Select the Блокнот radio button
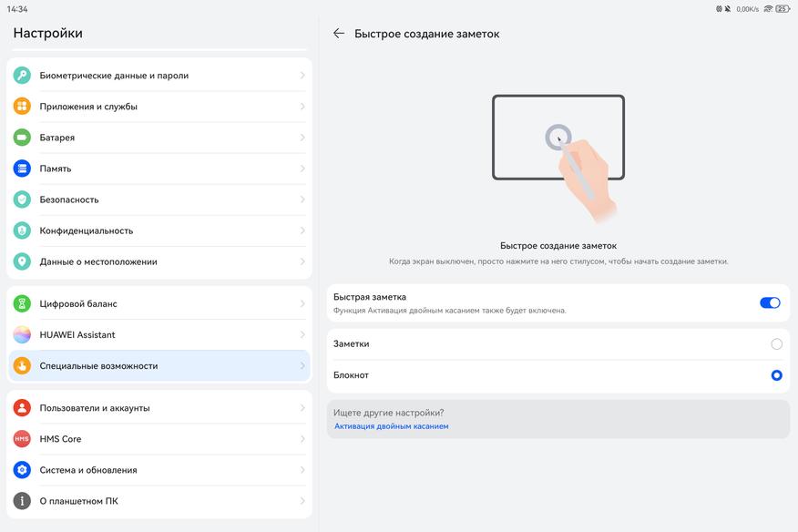798x532 pixels. pos(776,375)
